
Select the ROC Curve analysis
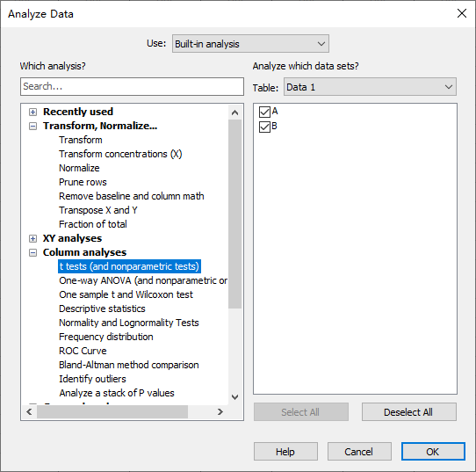point(83,351)
